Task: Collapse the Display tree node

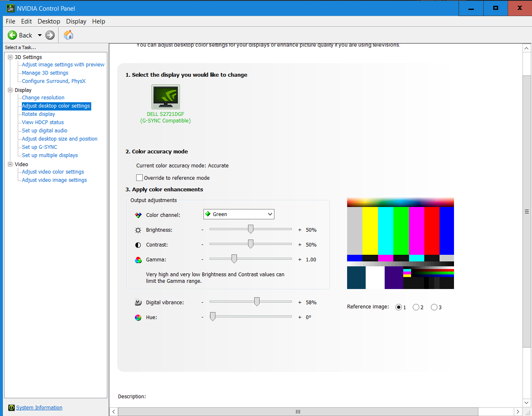Action: point(10,90)
